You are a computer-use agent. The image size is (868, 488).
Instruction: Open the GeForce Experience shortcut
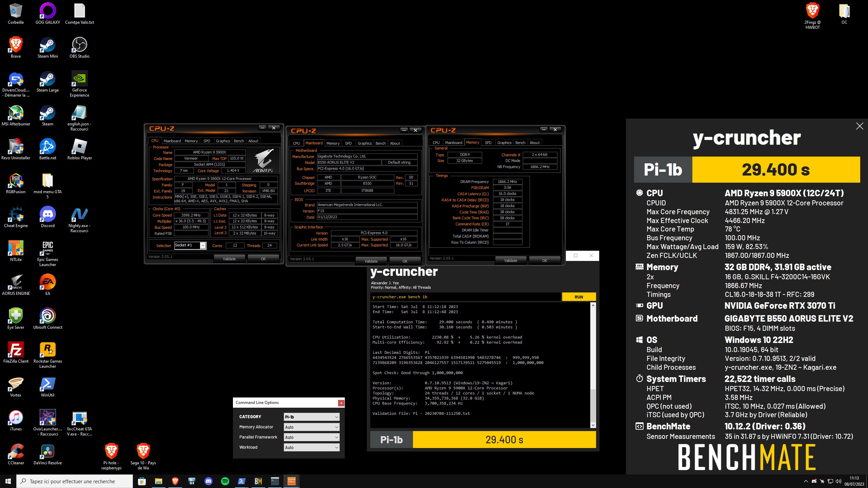click(x=79, y=84)
